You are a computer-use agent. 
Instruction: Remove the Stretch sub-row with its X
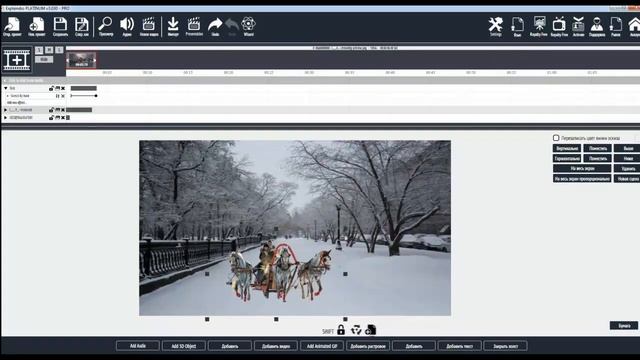click(63, 96)
